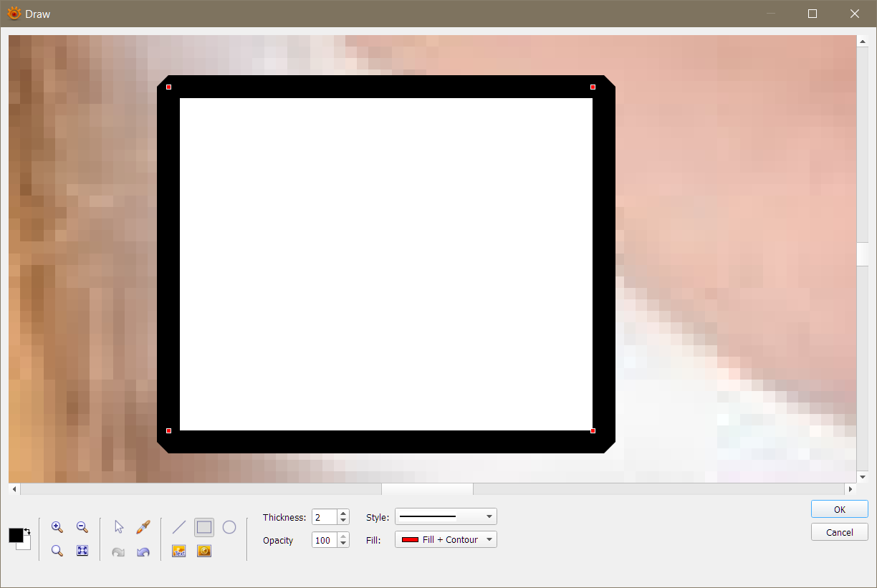Viewport: 877px width, 588px height.
Task: Click the top-right rectangle selection handle
Action: coord(593,87)
